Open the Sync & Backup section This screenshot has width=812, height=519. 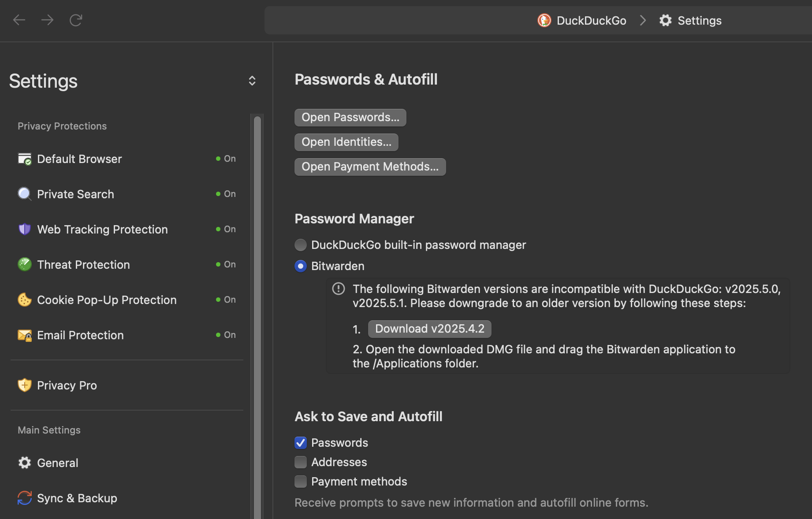click(x=127, y=498)
